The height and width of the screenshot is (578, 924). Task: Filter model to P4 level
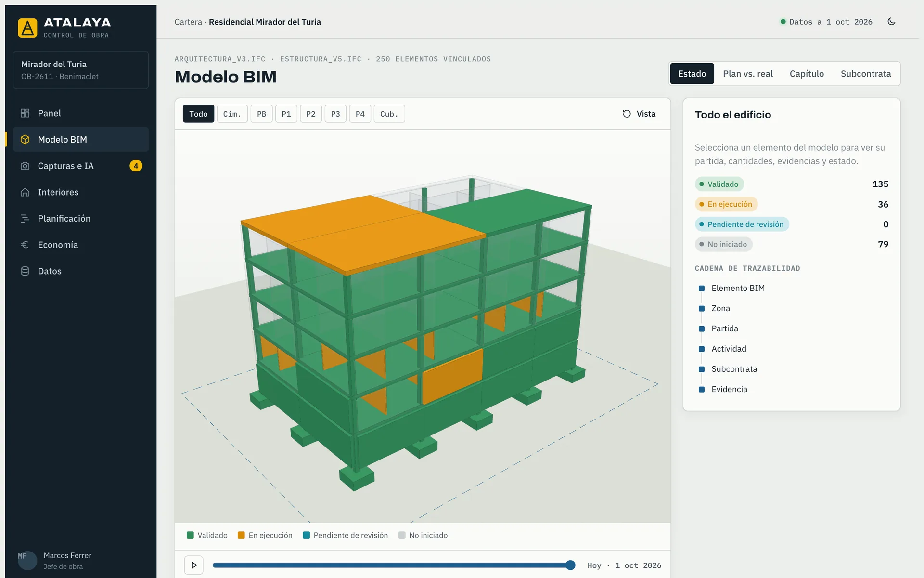tap(360, 114)
